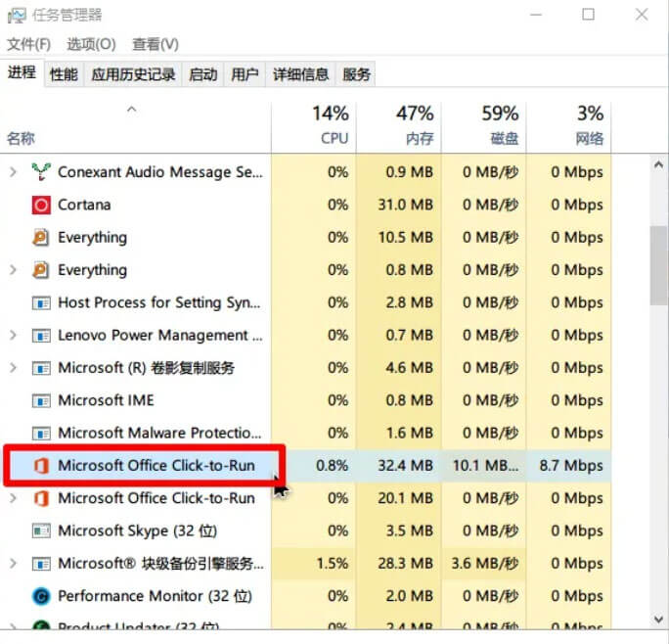
Task: Open the 查看(V) menu
Action: 156,44
